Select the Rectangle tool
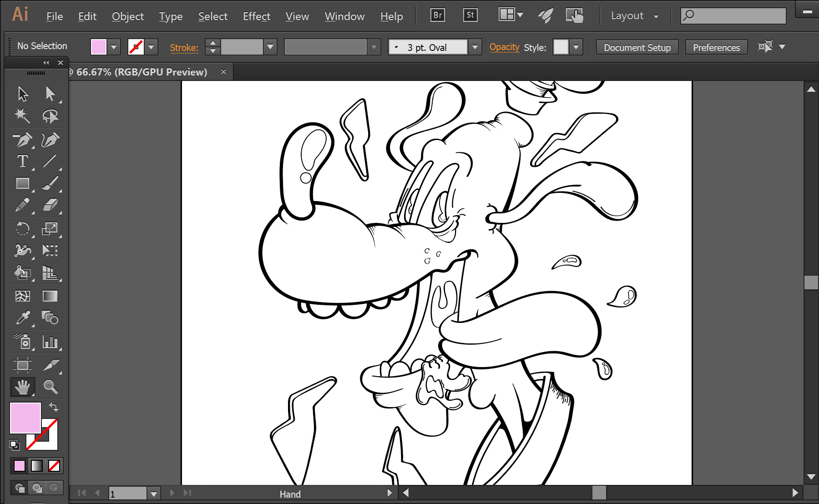Screen dimensions: 819x504 click(23, 183)
